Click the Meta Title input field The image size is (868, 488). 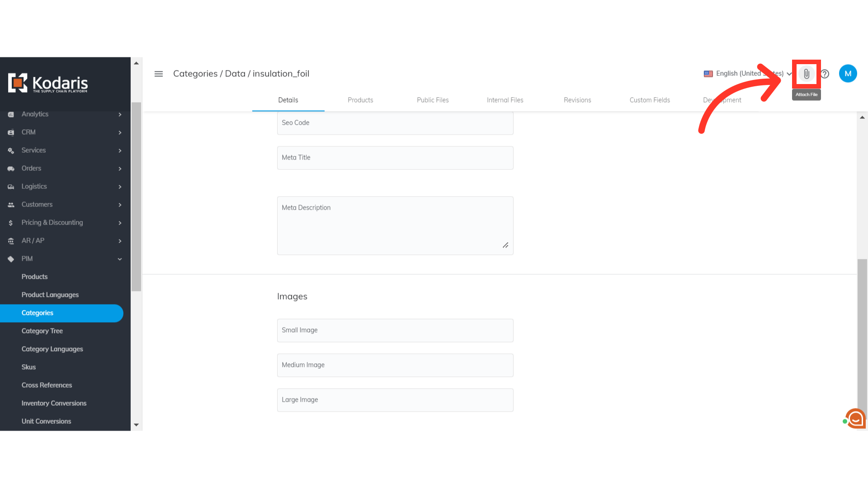(x=395, y=158)
